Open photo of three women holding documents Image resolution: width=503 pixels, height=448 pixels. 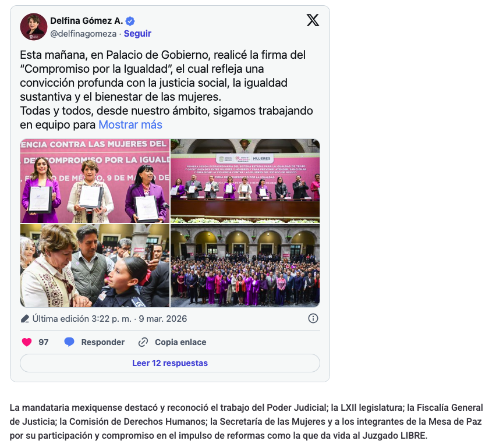click(x=95, y=181)
